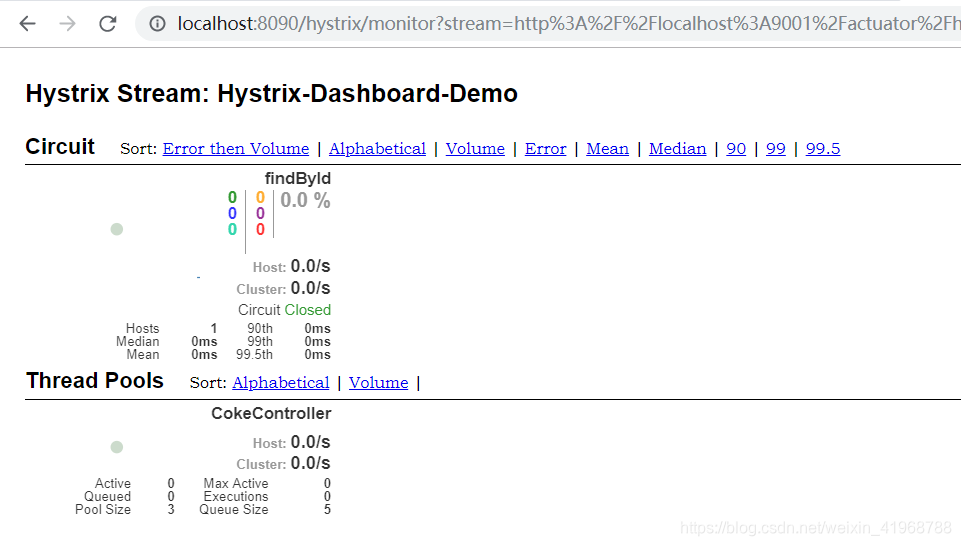Click the Queue Size label
Screen dimensions: 961x546
(x=234, y=509)
